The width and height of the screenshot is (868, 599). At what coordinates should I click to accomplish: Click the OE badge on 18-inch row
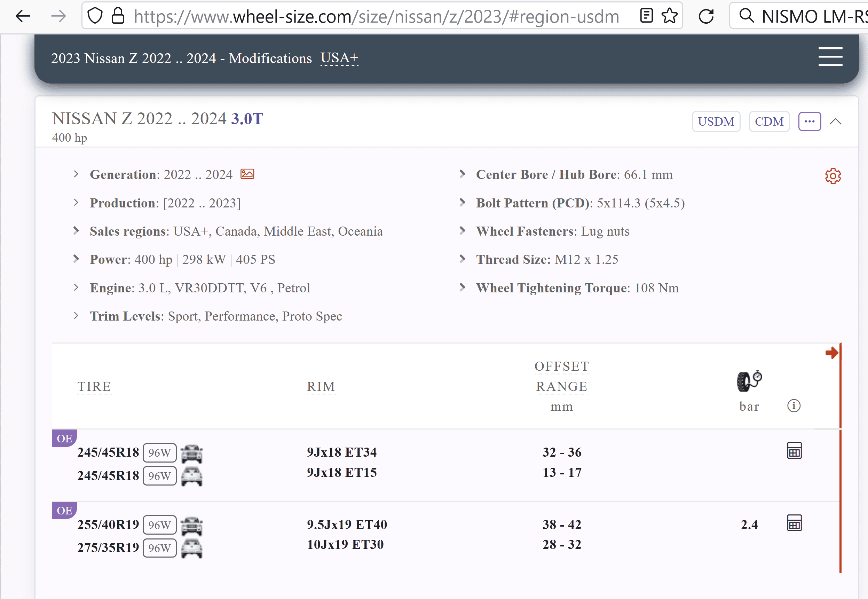click(x=64, y=438)
